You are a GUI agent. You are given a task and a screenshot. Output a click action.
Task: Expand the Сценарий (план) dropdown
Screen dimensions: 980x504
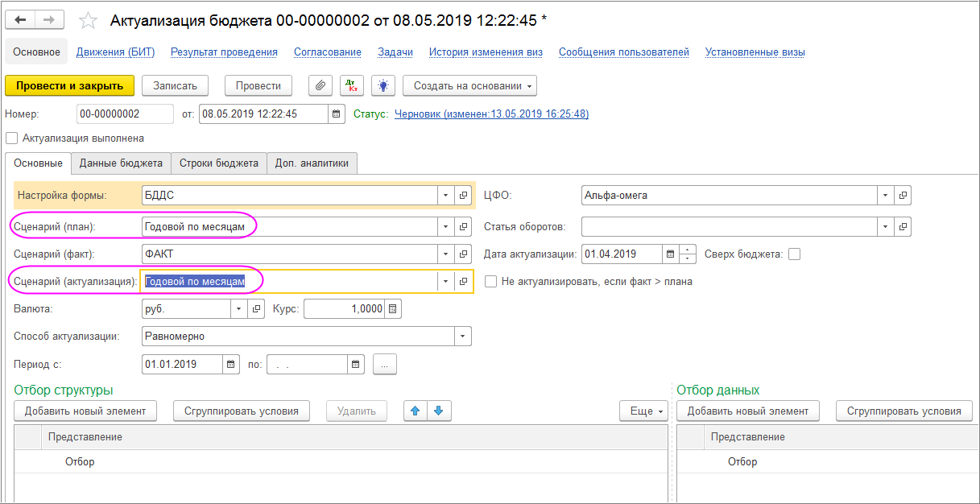tap(447, 227)
